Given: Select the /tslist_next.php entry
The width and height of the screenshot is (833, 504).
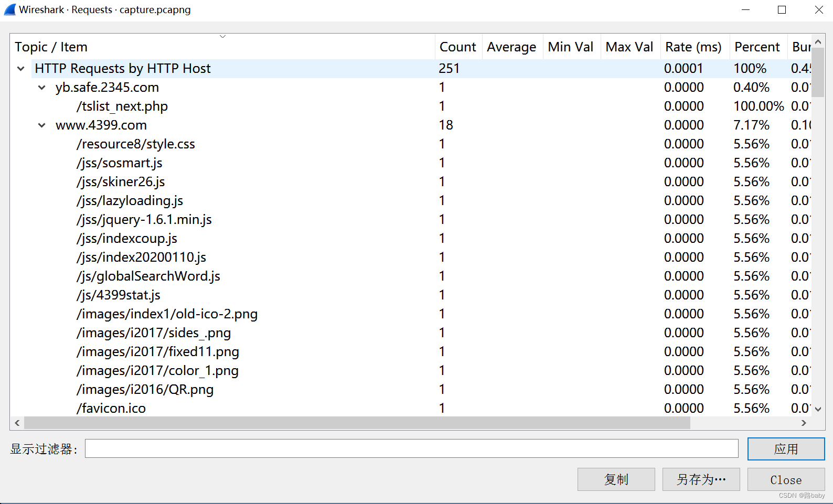Looking at the screenshot, I should point(411,106).
